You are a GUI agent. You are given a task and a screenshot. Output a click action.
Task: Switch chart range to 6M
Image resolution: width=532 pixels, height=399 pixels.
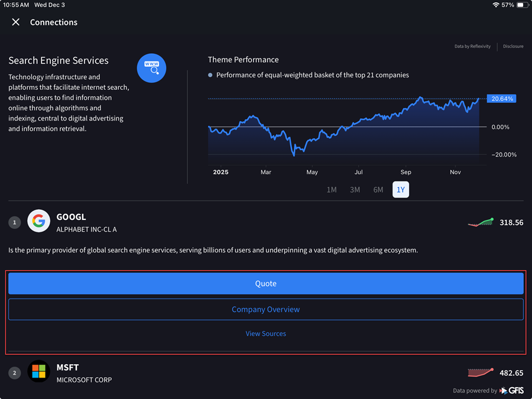[378, 190]
